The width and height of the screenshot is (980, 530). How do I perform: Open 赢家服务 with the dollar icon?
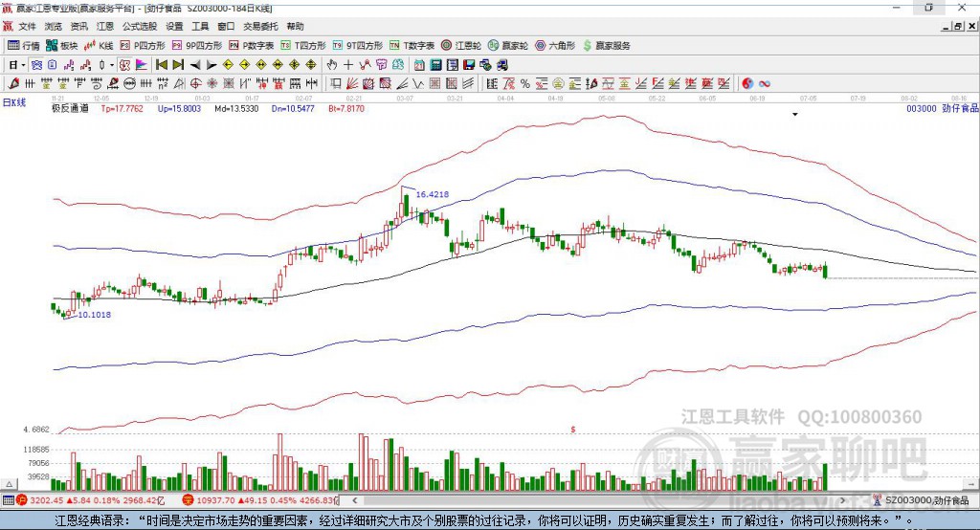click(x=606, y=46)
